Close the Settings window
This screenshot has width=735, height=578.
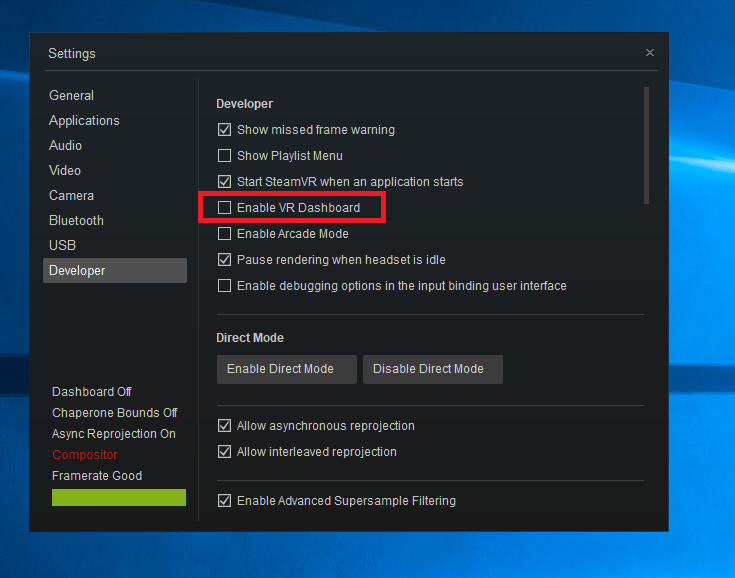[x=649, y=53]
